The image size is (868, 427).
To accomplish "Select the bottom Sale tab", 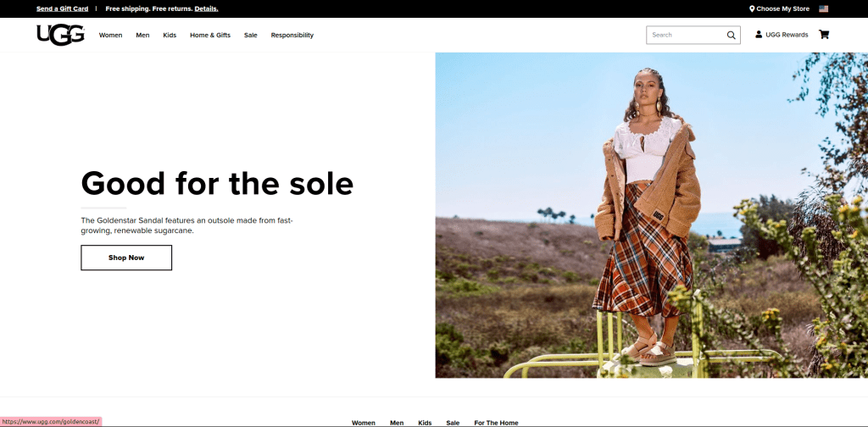I will point(453,423).
